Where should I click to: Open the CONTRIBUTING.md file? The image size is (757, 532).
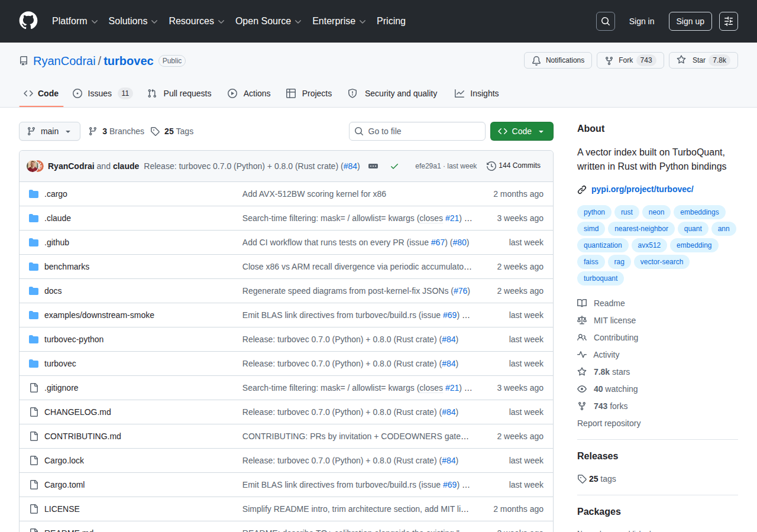[x=83, y=436]
